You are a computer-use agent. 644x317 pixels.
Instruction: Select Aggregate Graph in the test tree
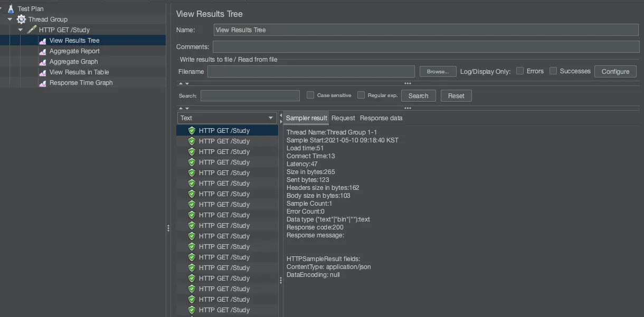74,62
